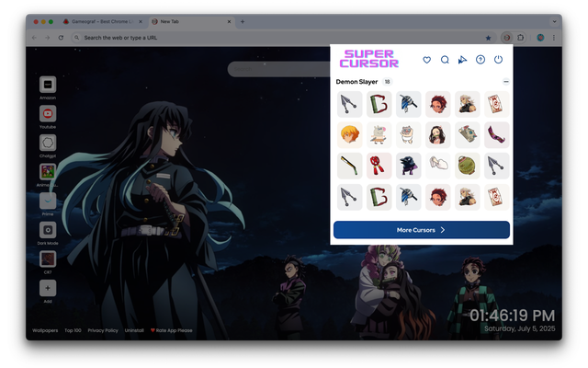Choose the blue-feathered axe cursor in bottom row

[408, 197]
